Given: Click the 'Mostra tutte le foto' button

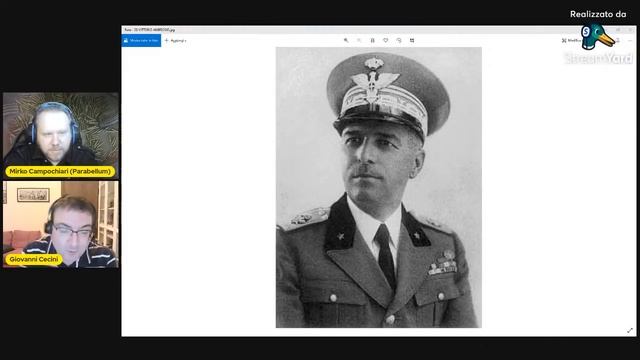Looking at the screenshot, I should click(141, 40).
